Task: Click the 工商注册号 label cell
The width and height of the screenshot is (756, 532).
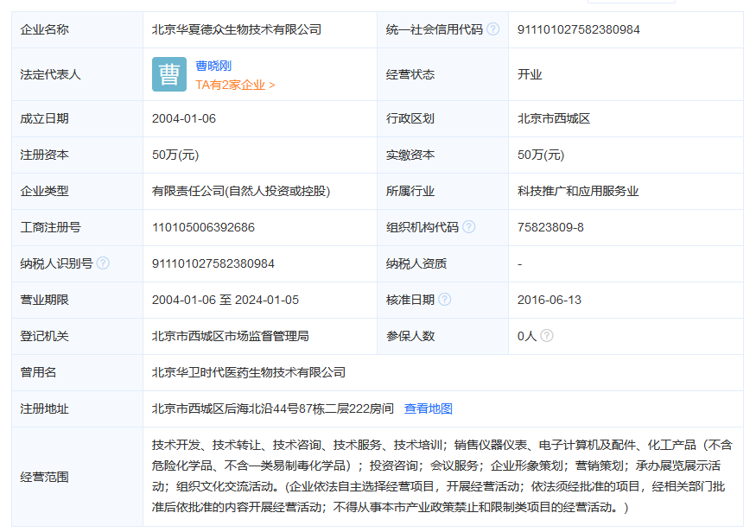Action: pyautogui.click(x=77, y=227)
